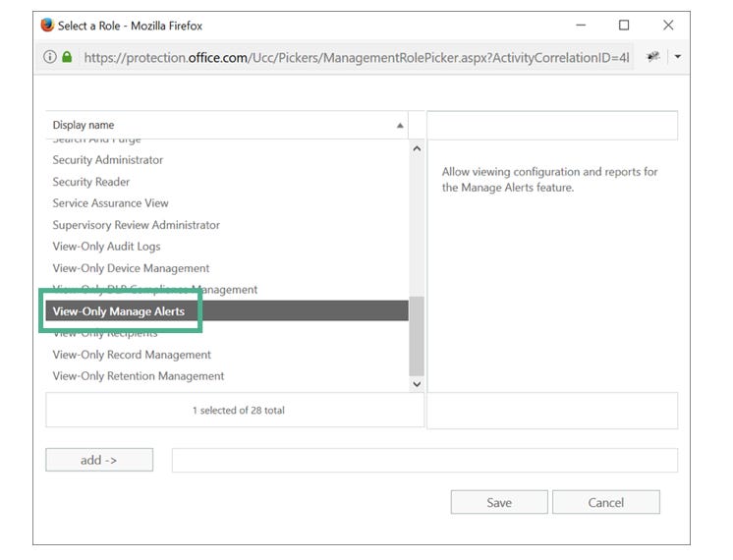
Task: Click the search box above role description
Action: 552,126
